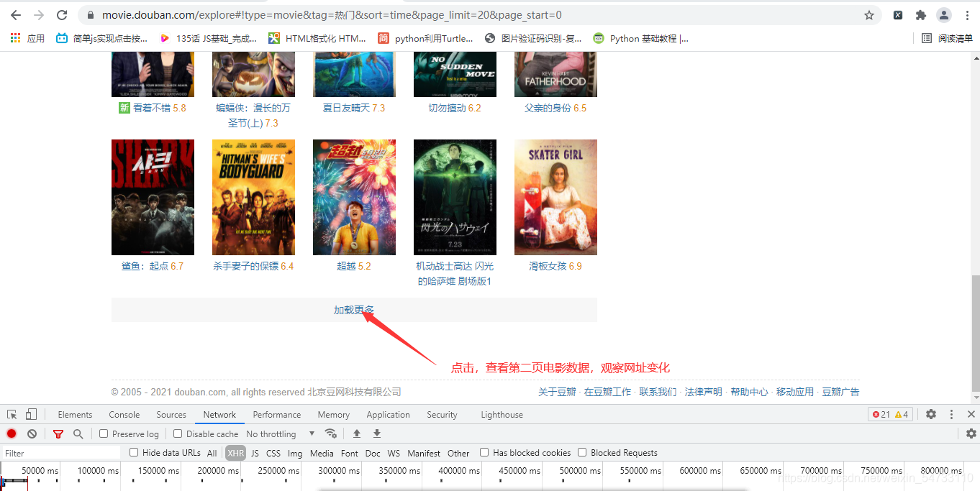
Task: Check Has blocked cookies
Action: [484, 452]
